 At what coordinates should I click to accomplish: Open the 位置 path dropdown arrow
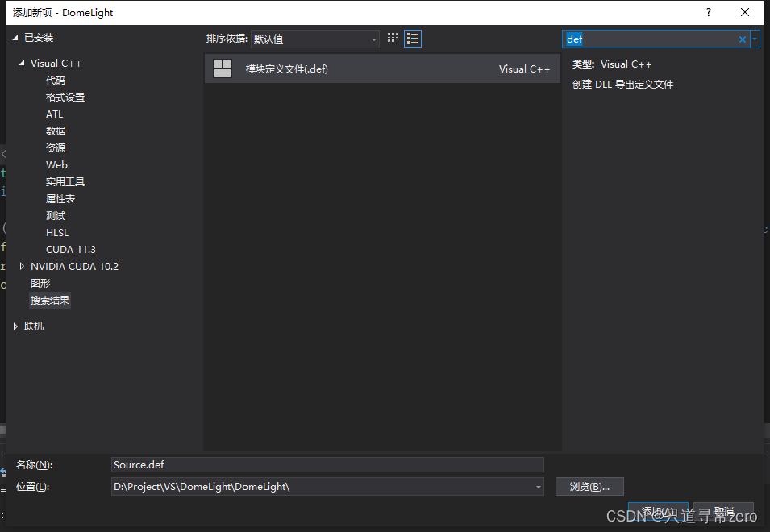(537, 486)
